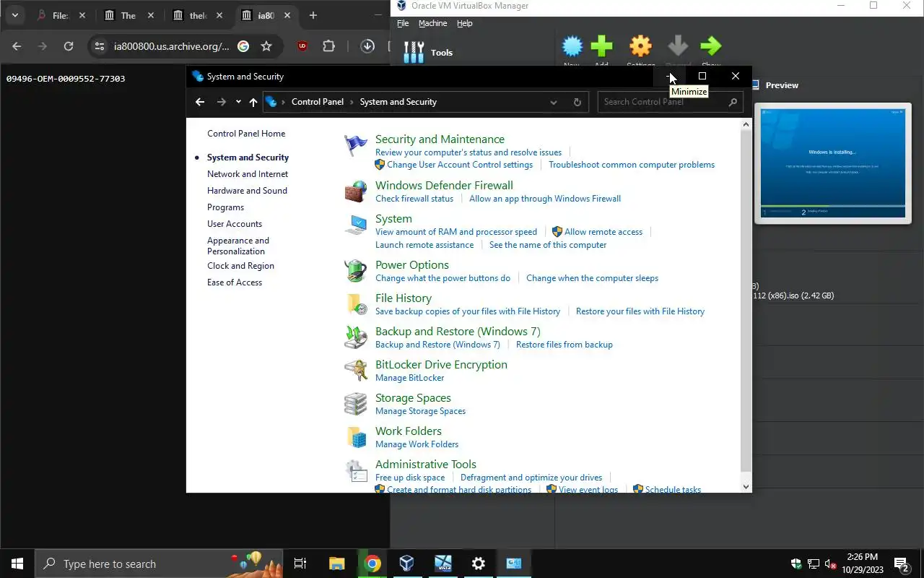Click the BitLocker Drive Encryption key icon
Screen dimensions: 924x578
point(355,371)
